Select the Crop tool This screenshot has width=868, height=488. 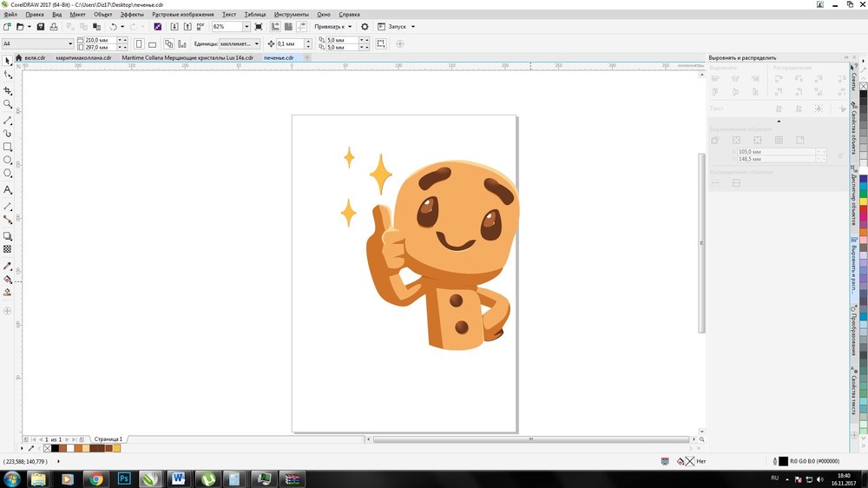click(7, 90)
